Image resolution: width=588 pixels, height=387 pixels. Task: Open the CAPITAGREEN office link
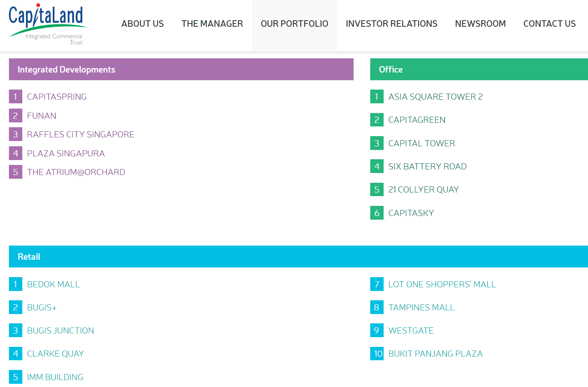pos(417,120)
